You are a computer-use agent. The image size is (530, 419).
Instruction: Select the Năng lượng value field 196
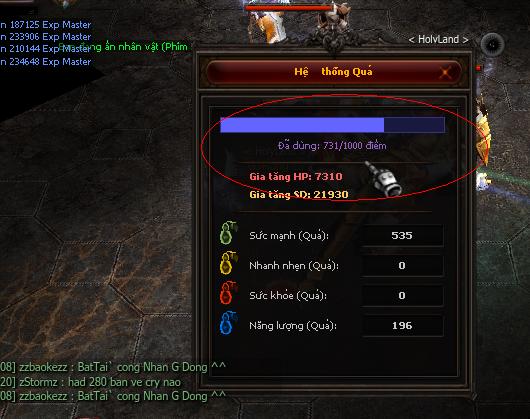tap(402, 325)
